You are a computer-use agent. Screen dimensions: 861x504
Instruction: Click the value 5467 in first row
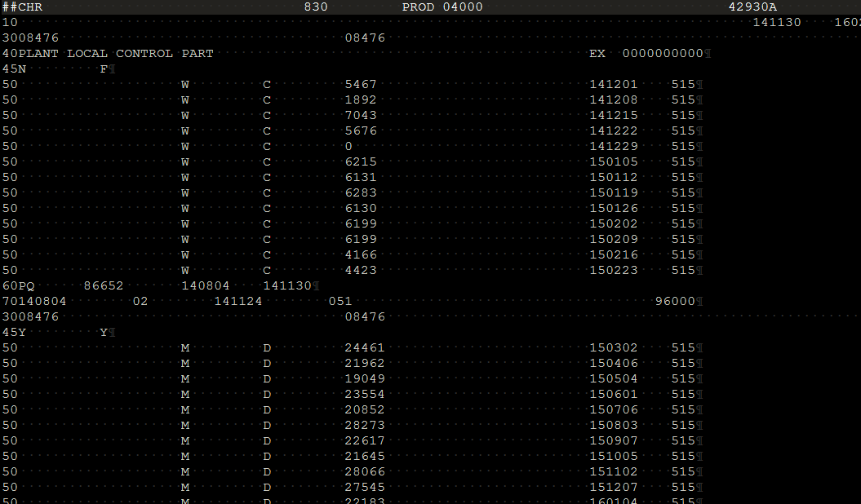(x=361, y=85)
